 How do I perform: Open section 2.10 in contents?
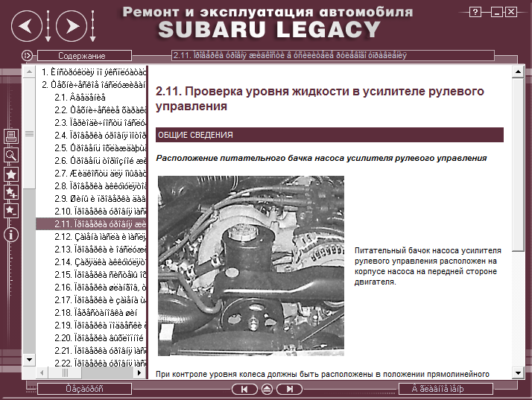(100, 212)
